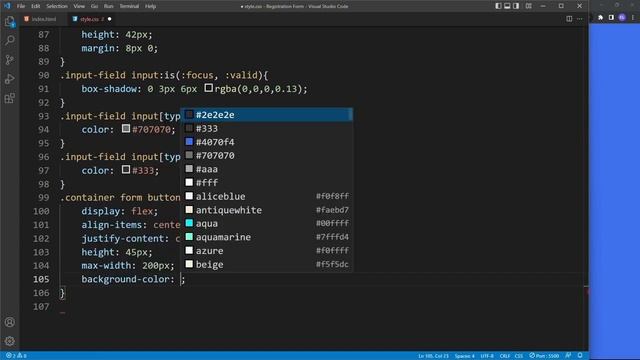The width and height of the screenshot is (640, 360).
Task: Open the File menu
Action: click(21, 6)
